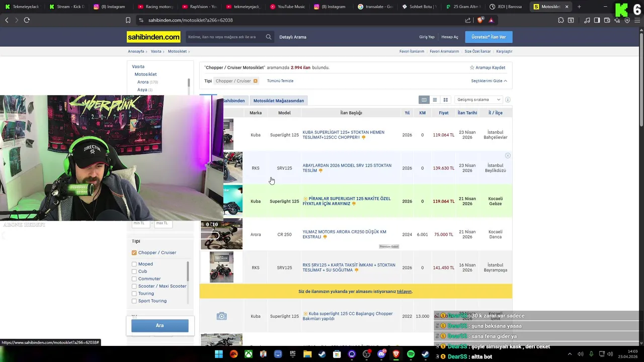Open the Arora CR250 listing thumbnail
This screenshot has width=644, height=362.
(221, 234)
